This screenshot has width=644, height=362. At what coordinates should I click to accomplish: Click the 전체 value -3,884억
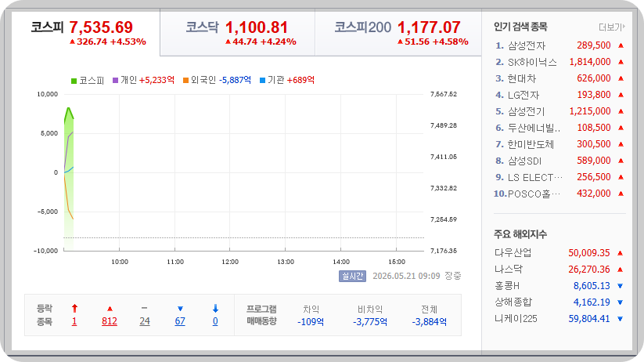tap(429, 322)
